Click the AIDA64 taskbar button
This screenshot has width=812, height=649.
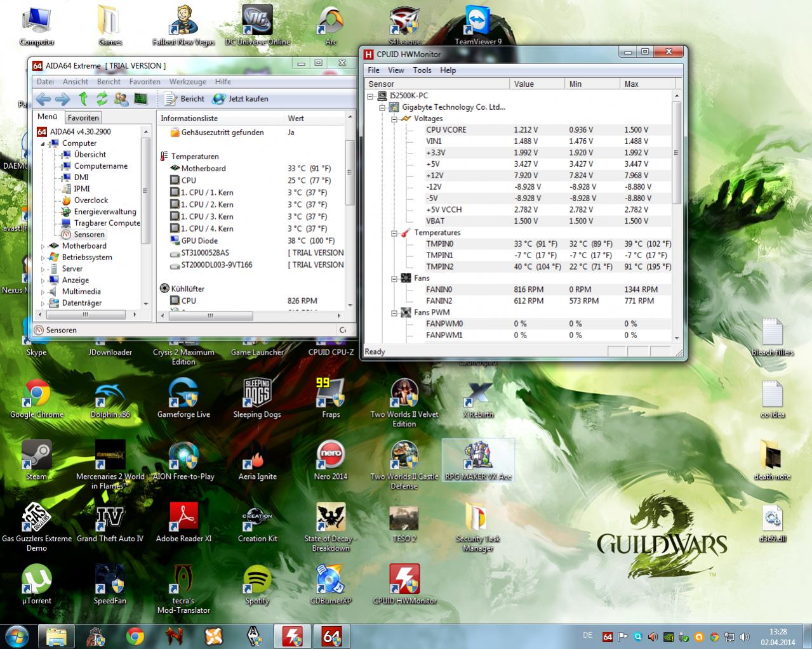pyautogui.click(x=332, y=636)
